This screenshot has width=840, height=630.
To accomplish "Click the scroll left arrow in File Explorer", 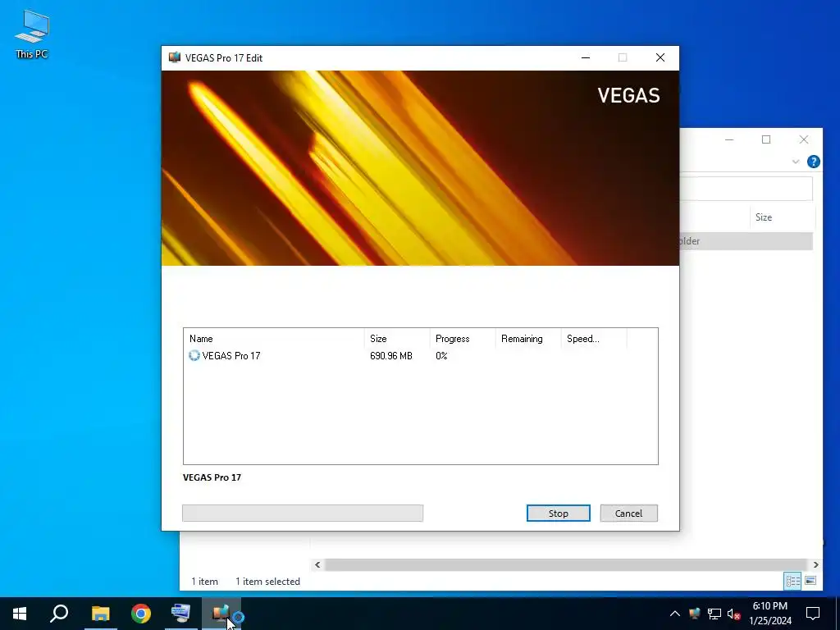I will click(x=317, y=564).
